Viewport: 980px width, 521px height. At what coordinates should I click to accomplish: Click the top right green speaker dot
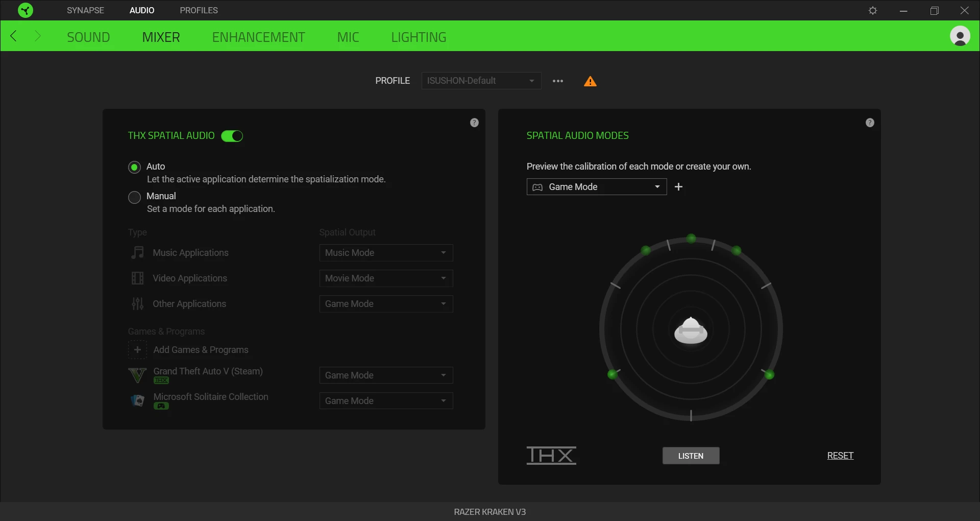[737, 250]
